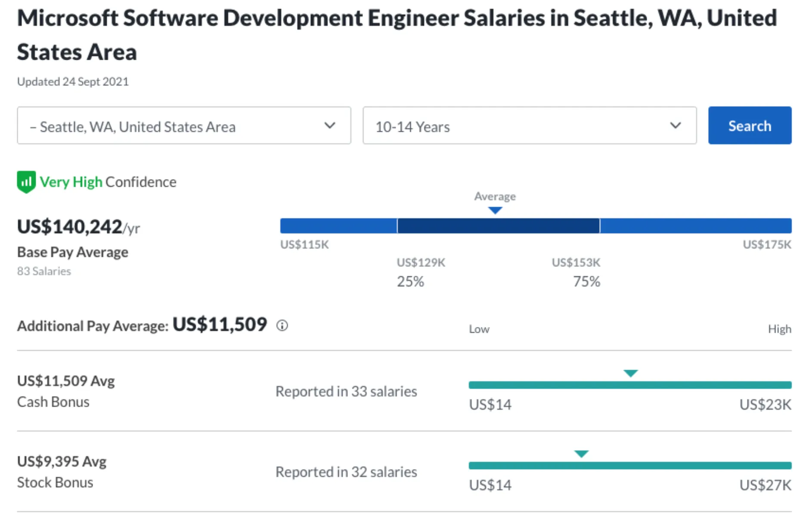Click the US$175K high salary label
Image resolution: width=812 pixels, height=513 pixels.
point(767,244)
